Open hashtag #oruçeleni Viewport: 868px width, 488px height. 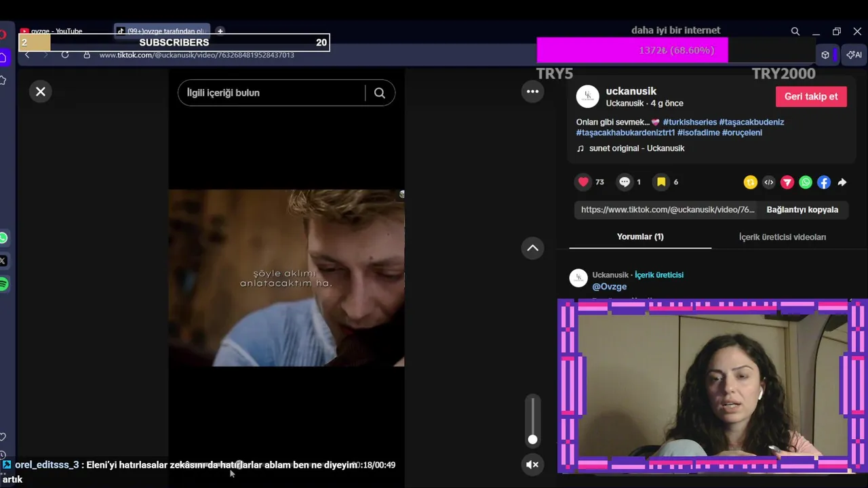tap(743, 133)
